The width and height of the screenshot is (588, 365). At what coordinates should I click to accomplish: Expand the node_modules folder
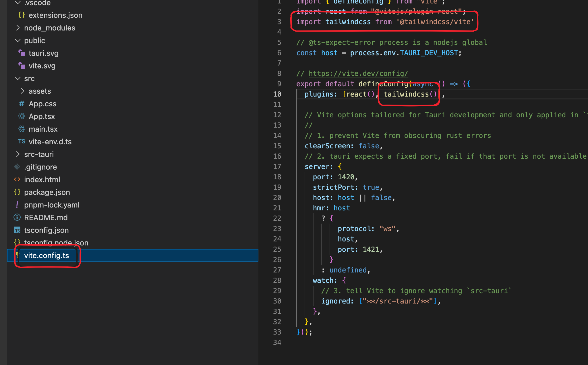click(18, 28)
